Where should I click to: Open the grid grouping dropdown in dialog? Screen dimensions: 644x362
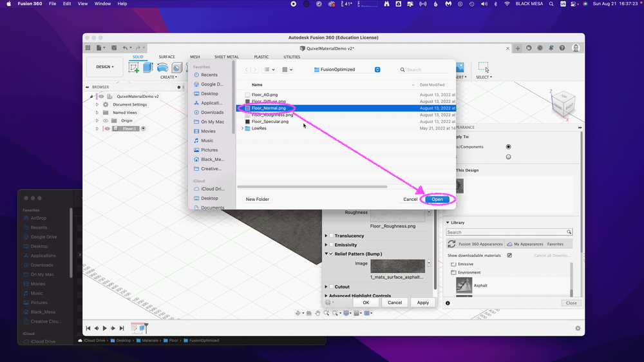(x=287, y=70)
